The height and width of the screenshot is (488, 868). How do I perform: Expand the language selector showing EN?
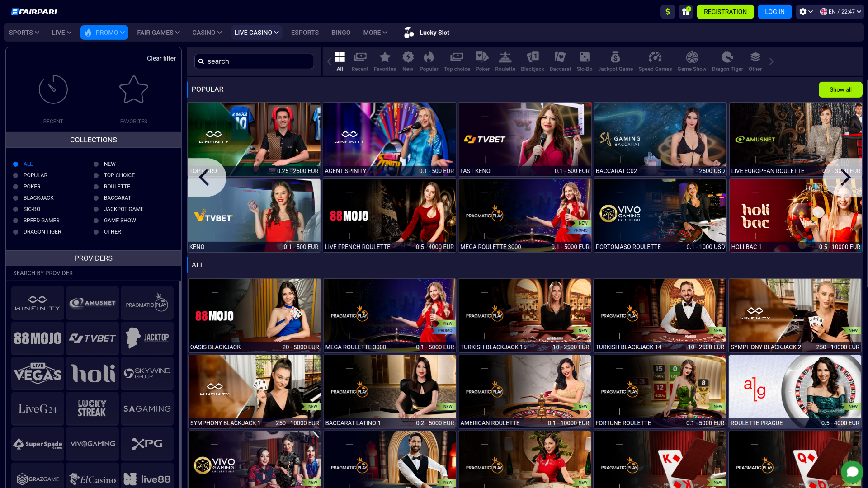click(840, 11)
